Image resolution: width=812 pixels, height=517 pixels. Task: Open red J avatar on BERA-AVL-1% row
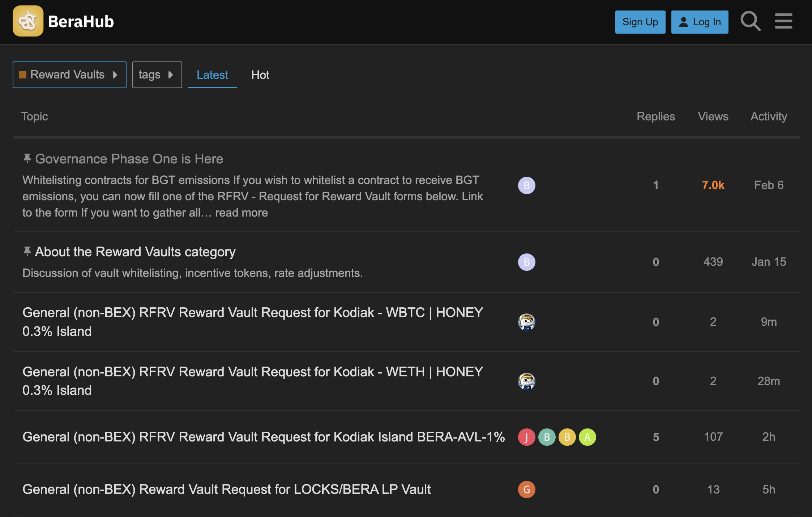526,437
